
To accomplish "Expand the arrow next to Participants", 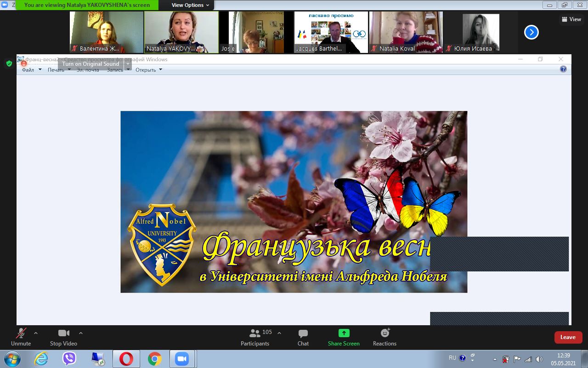I will (279, 333).
